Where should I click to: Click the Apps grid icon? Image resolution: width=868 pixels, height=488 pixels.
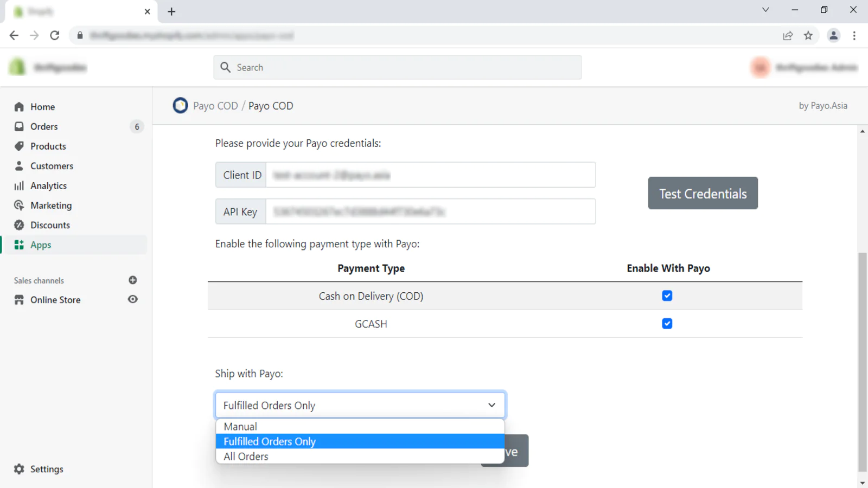[x=19, y=245]
